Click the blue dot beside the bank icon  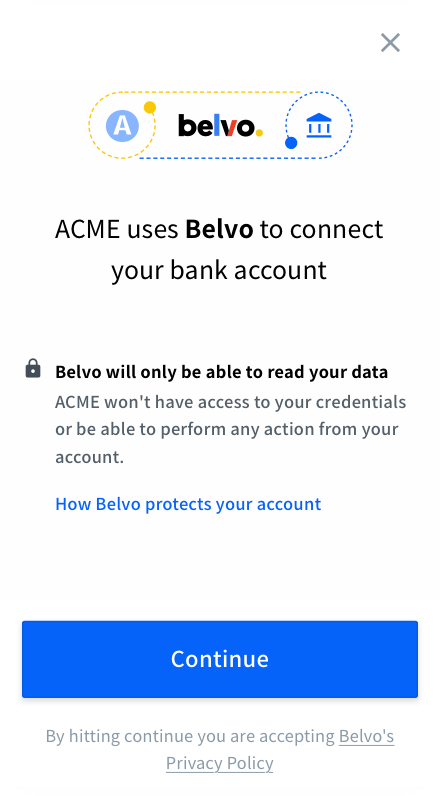291,143
